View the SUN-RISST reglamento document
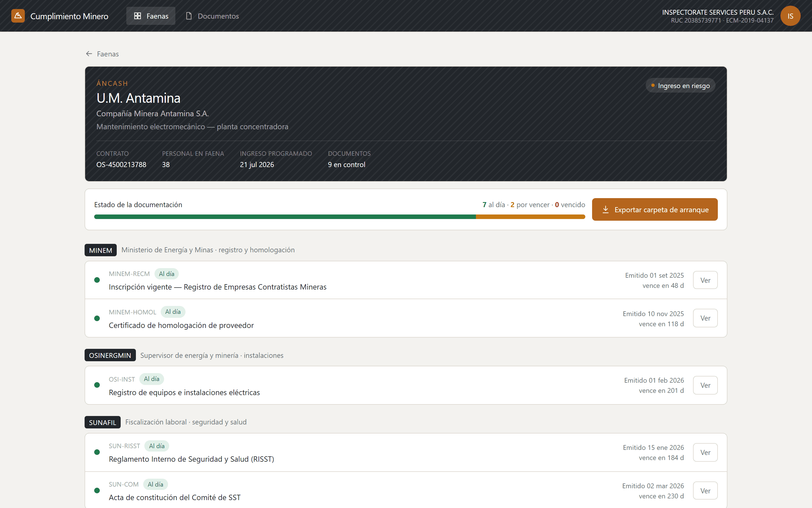This screenshot has width=812, height=508. click(x=705, y=452)
